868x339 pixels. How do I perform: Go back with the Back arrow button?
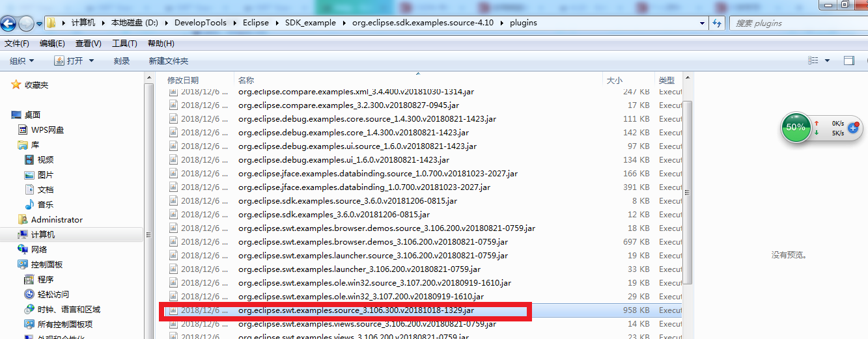pyautogui.click(x=8, y=23)
